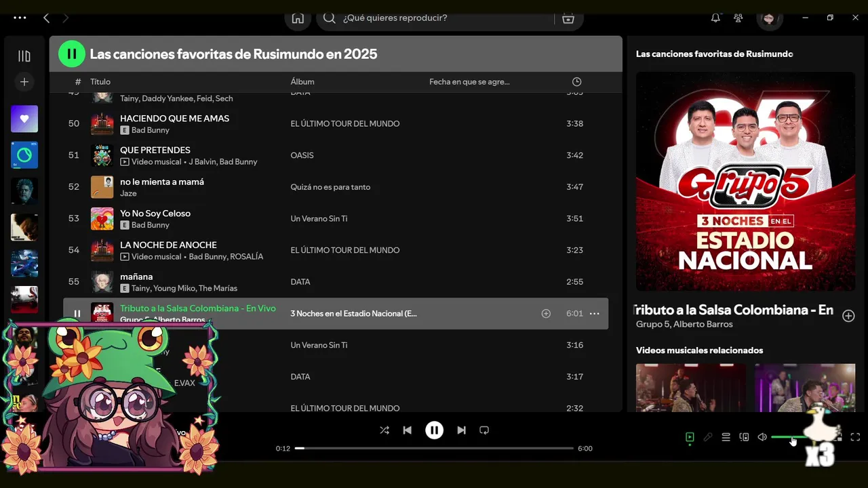This screenshot has height=488, width=868.
Task: Click the search magnifier icon
Action: click(x=330, y=18)
